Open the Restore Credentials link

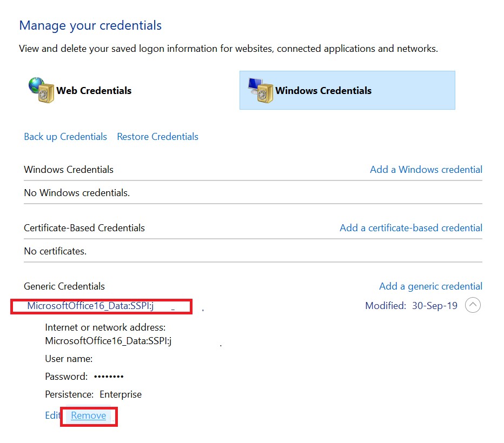[x=157, y=137]
